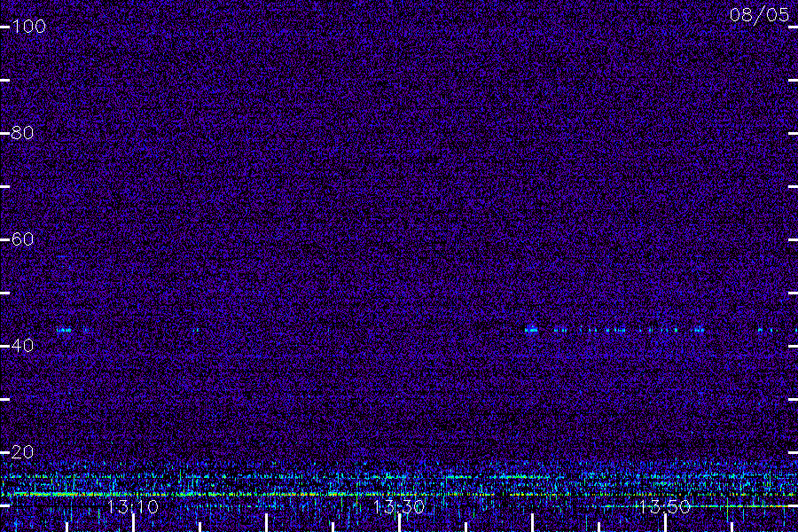Click the 08/05 date label
This screenshot has width=798, height=532.
pos(759,15)
